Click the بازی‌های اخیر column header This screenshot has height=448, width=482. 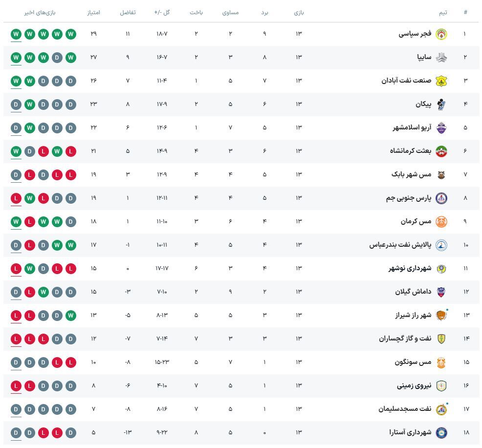pyautogui.click(x=40, y=12)
